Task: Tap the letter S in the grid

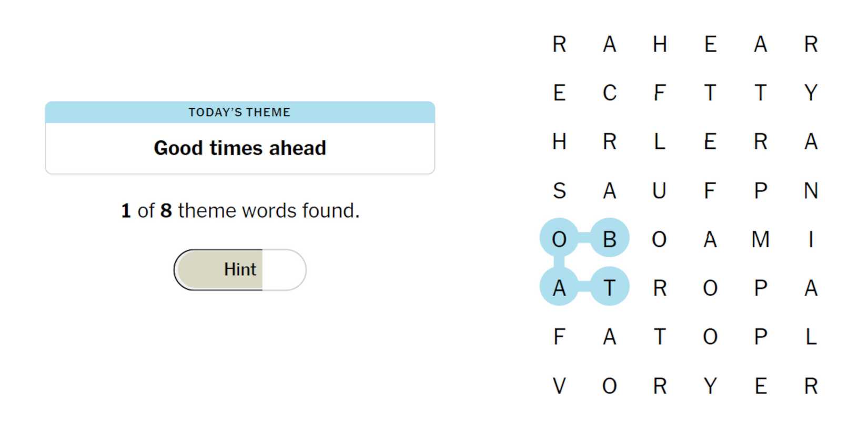Action: [559, 190]
